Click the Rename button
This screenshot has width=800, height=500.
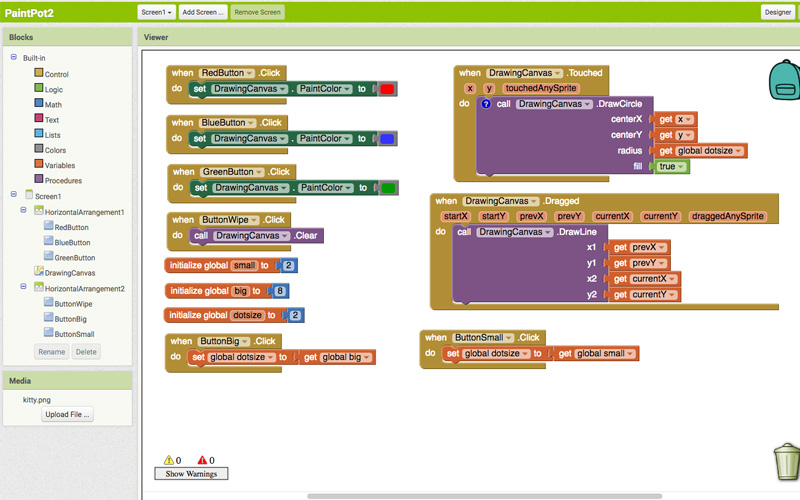click(52, 352)
